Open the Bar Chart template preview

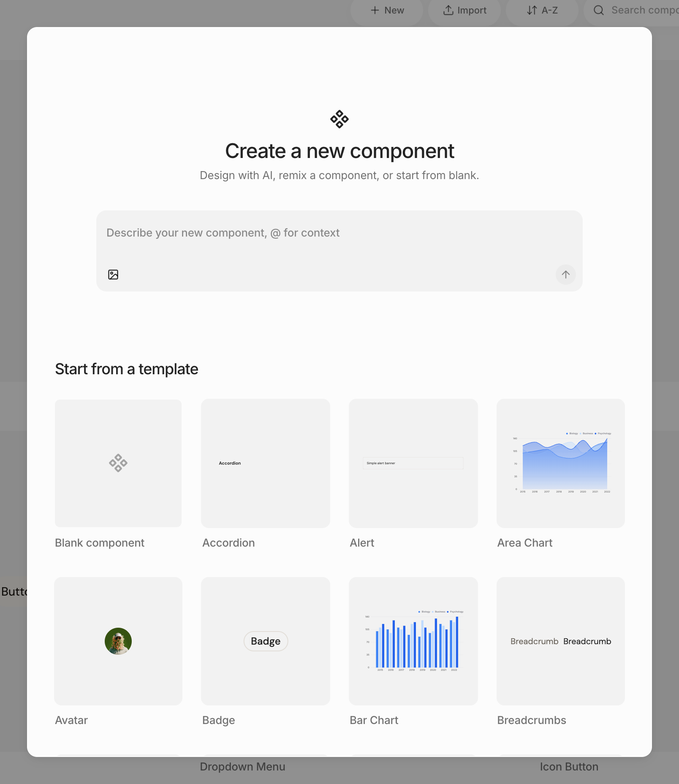[413, 641]
